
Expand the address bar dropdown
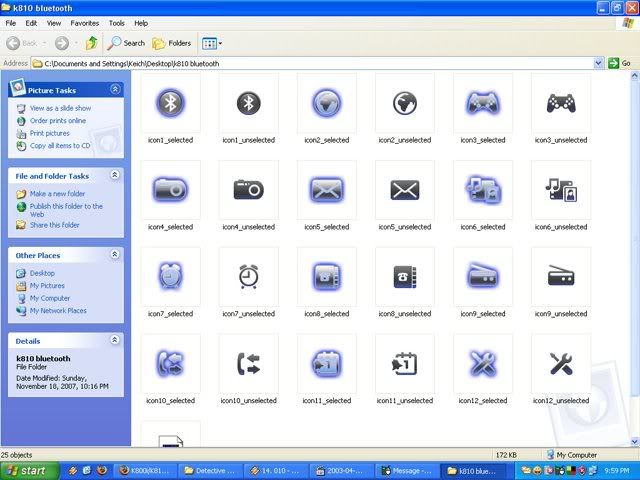tap(598, 63)
